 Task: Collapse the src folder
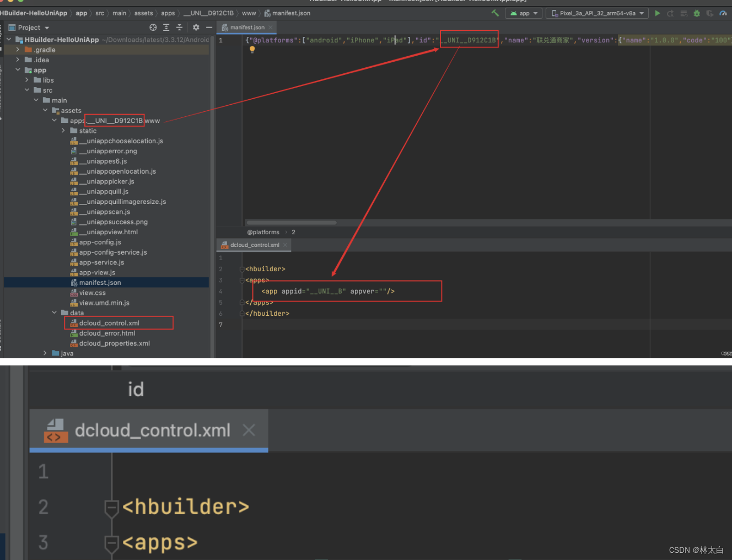27,90
